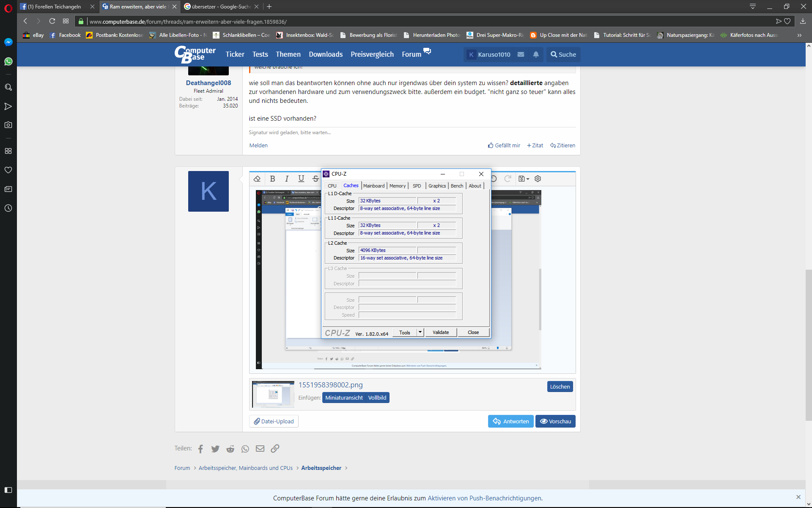Open Messenger in the Opera sidebar

click(x=8, y=42)
